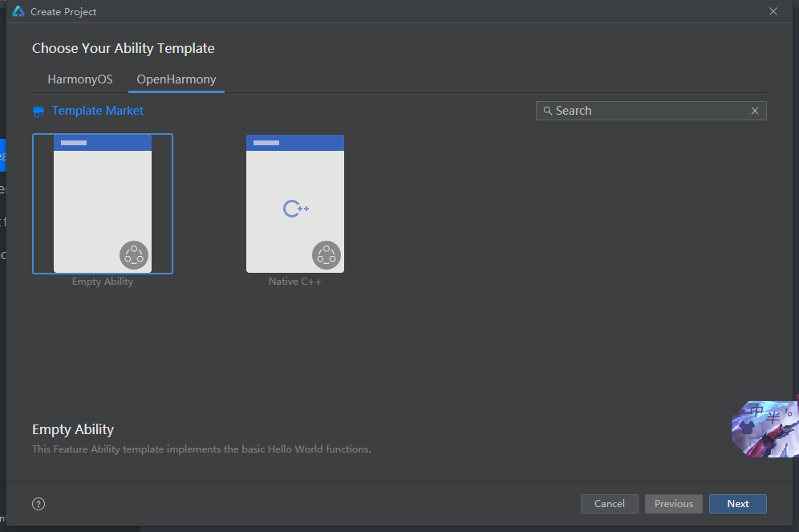Click the floating input method widget
The height and width of the screenshot is (532, 799).
[765, 429]
